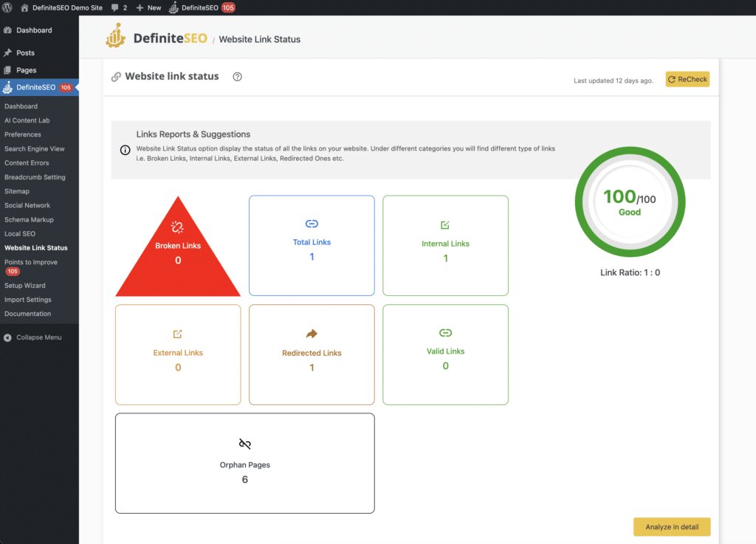
Task: Click the Redirected Links arrow icon
Action: tap(312, 334)
